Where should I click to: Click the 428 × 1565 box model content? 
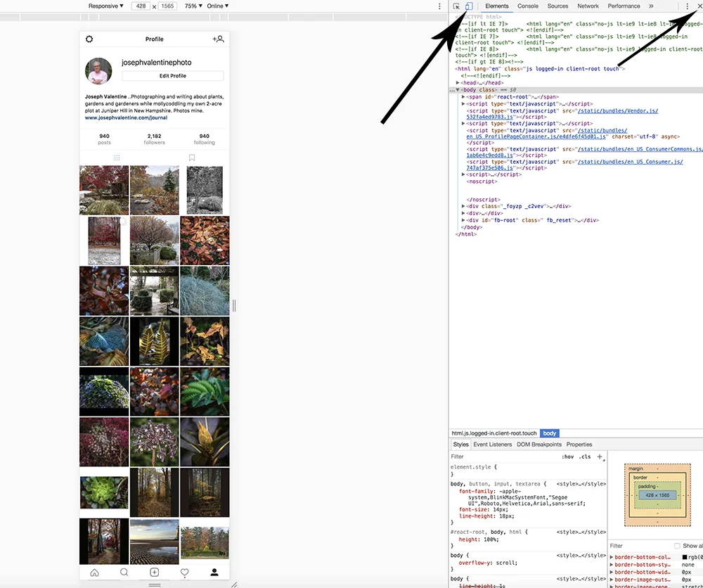click(657, 495)
